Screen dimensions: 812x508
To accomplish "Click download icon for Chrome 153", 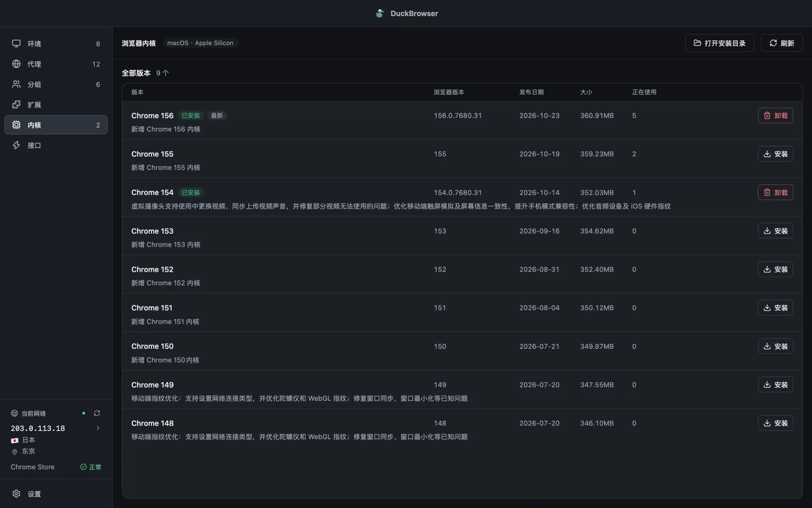I will coord(767,231).
